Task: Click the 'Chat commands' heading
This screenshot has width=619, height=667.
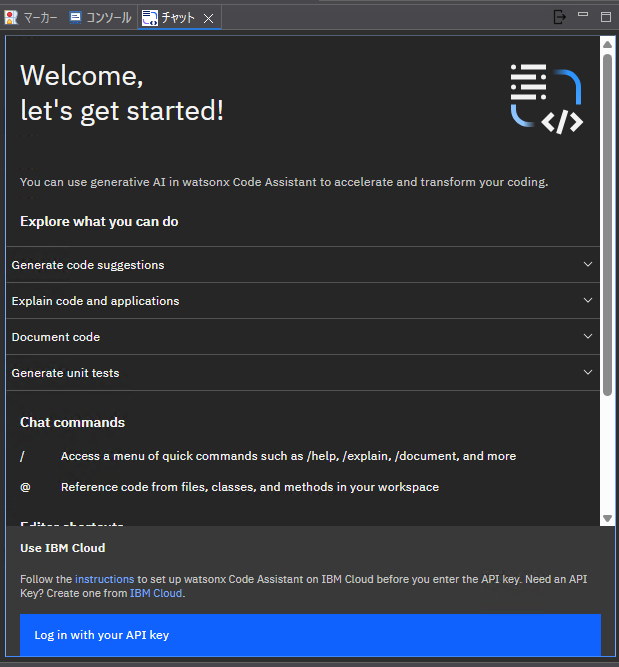Action: pyautogui.click(x=72, y=422)
